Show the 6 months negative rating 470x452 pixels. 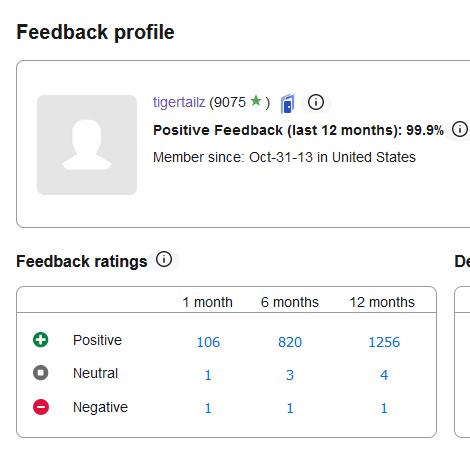point(290,408)
